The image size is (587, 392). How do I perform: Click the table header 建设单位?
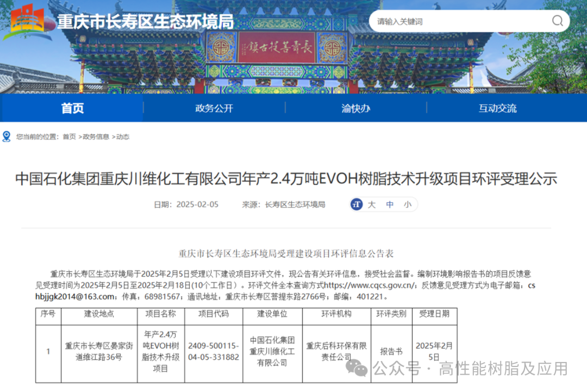click(x=272, y=314)
